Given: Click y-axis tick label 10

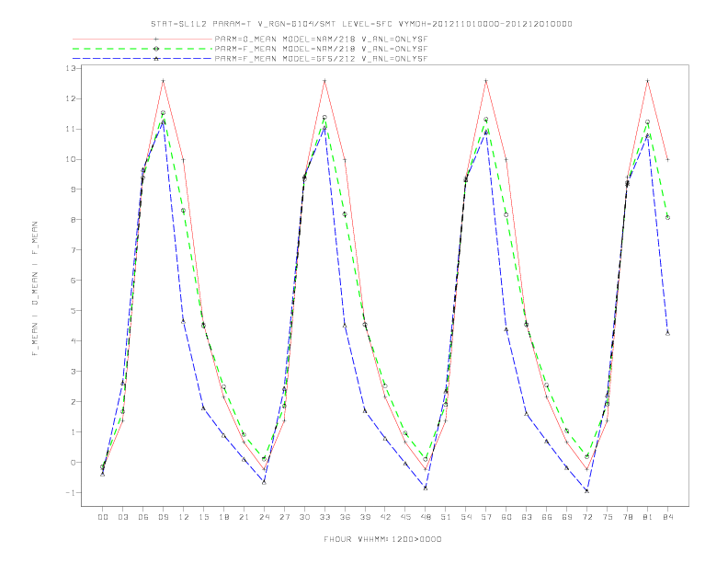Looking at the screenshot, I should (x=71, y=159).
